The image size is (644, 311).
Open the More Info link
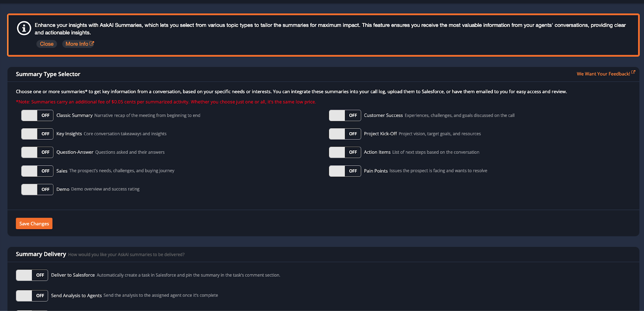point(77,44)
